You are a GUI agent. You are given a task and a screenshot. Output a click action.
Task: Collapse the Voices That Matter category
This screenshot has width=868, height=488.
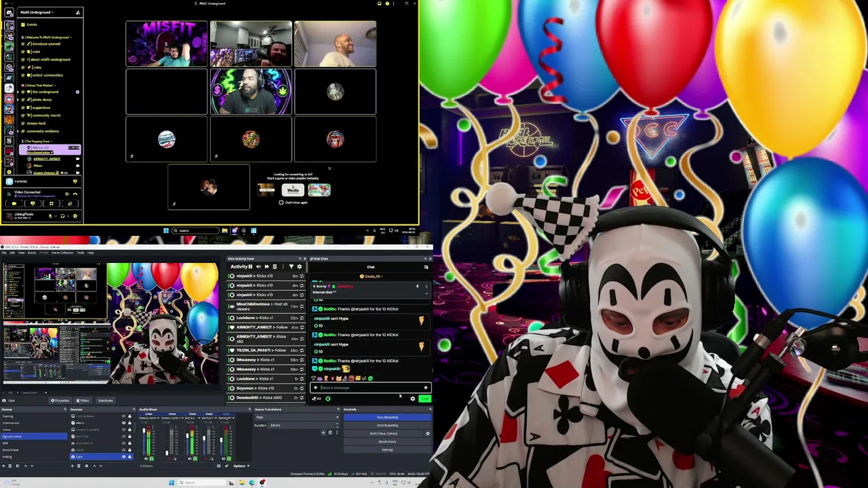click(38, 85)
